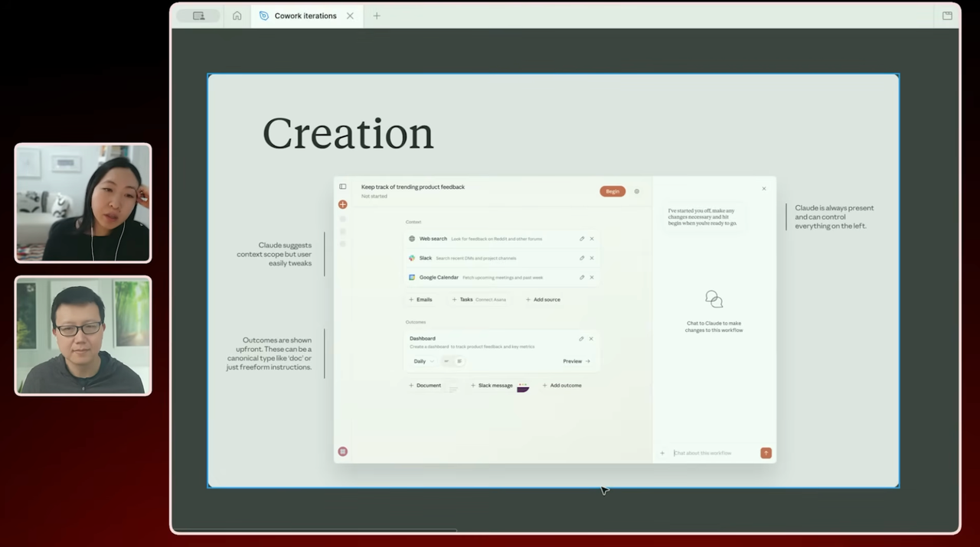Click the presenter view toggle in top-left
This screenshot has height=547, width=980.
click(x=198, y=15)
